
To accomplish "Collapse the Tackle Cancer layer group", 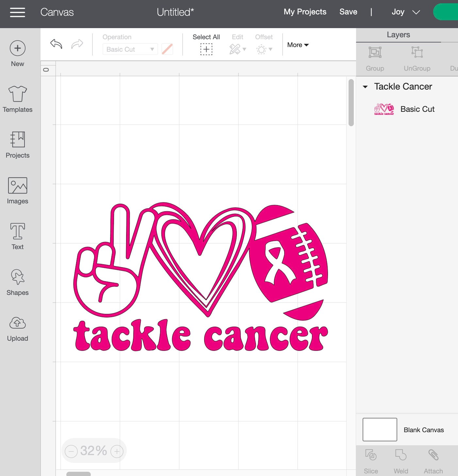I will 366,87.
